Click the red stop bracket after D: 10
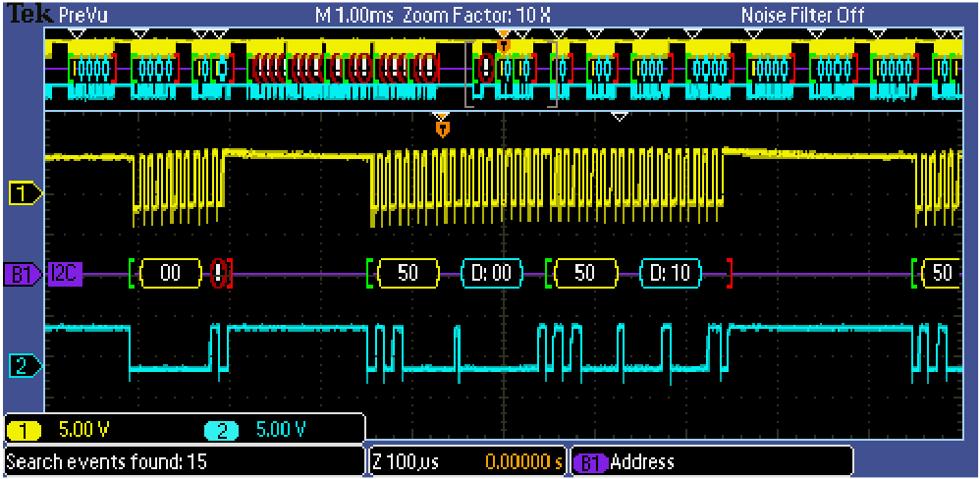The image size is (980, 479). click(729, 274)
